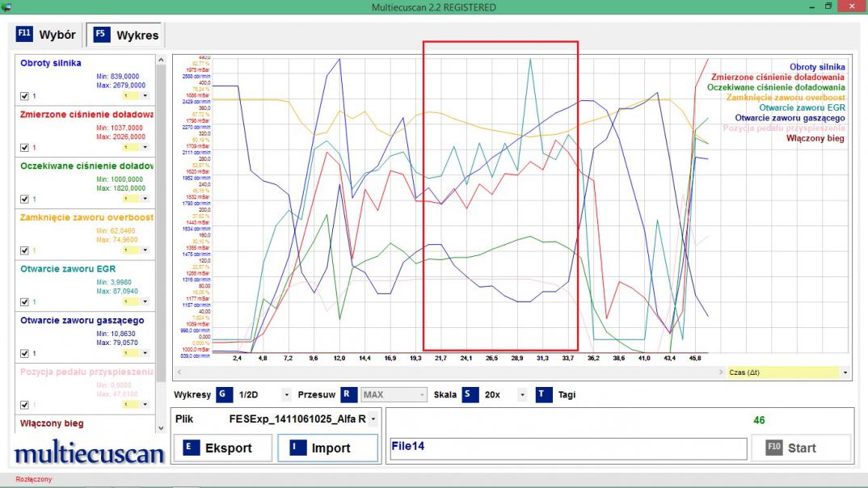Viewport: 868px width, 488px height.
Task: Click the T icon next to Tagi
Action: point(544,395)
